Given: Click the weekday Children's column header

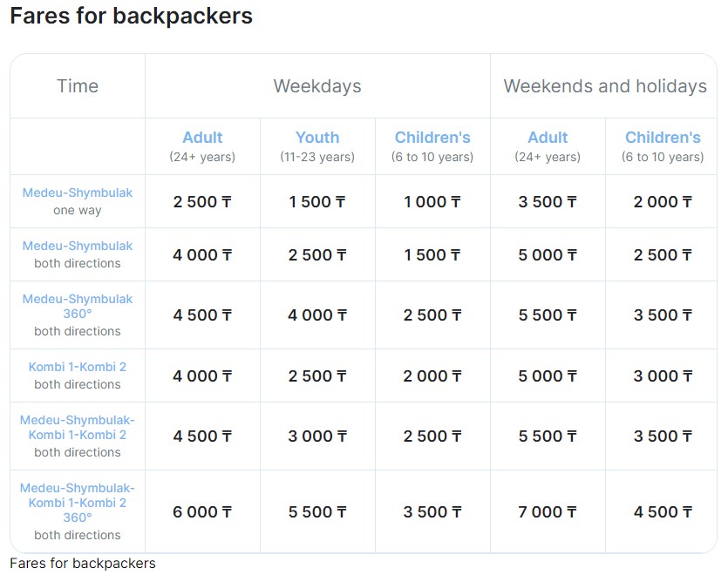Looking at the screenshot, I should point(432,138).
